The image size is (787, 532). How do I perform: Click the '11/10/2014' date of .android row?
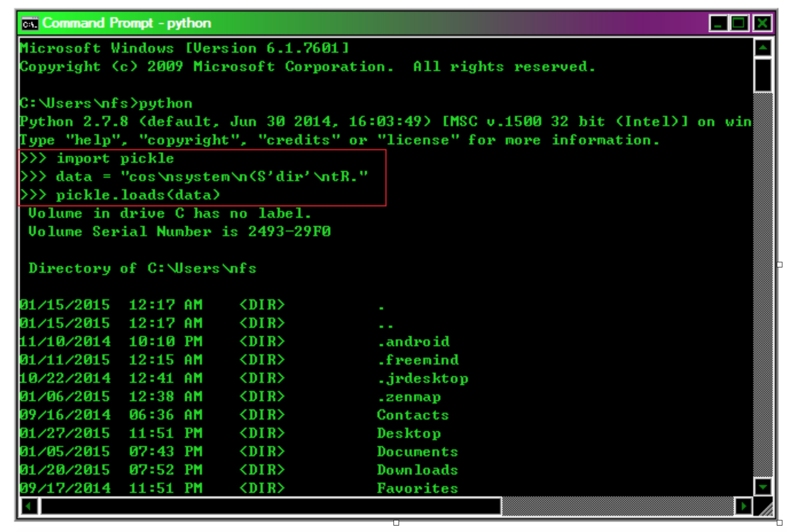[65, 341]
